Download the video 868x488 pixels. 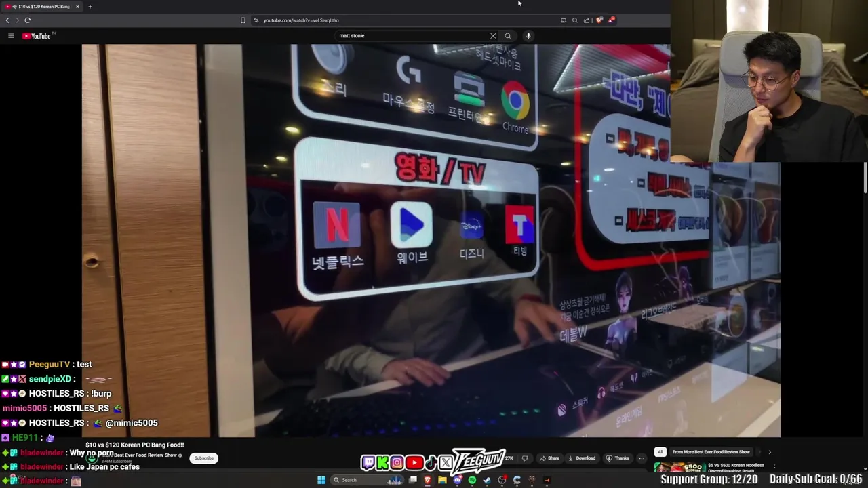pyautogui.click(x=582, y=458)
